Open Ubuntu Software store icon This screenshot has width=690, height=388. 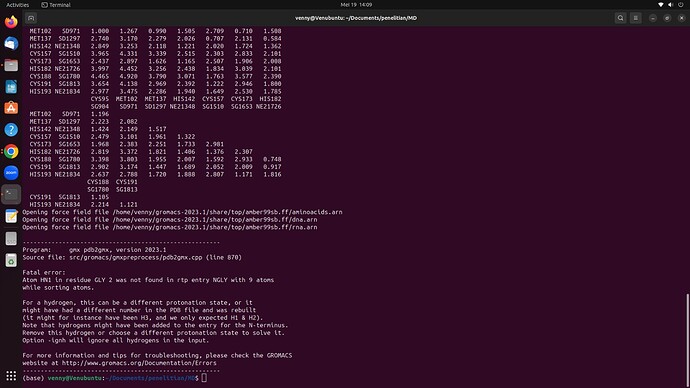[11, 108]
